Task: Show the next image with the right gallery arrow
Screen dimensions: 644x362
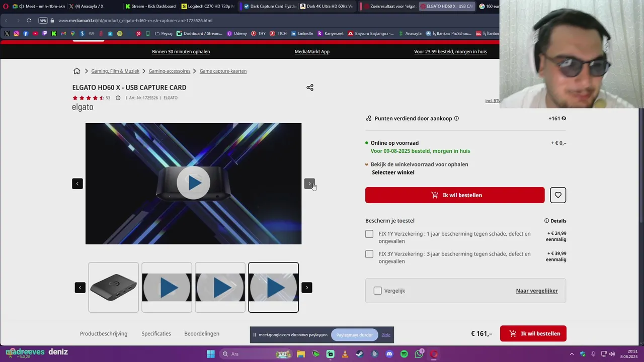Action: point(309,184)
